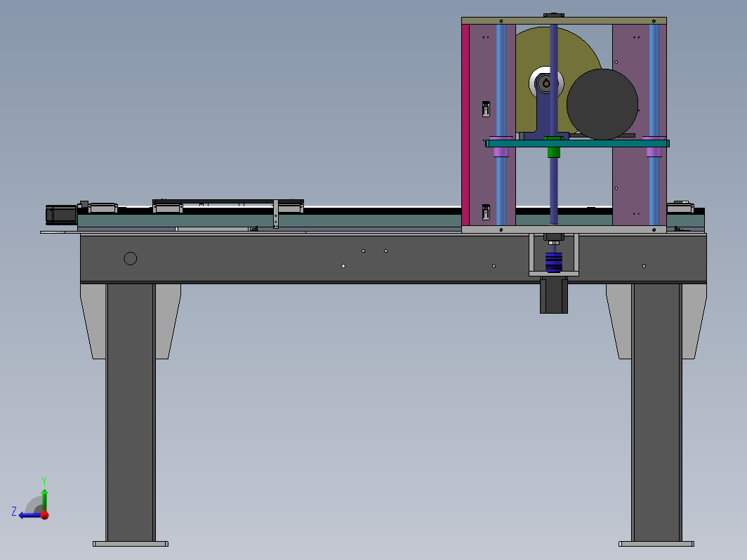Pick the right leg's foot plate
747x560 pixels.
[656, 544]
